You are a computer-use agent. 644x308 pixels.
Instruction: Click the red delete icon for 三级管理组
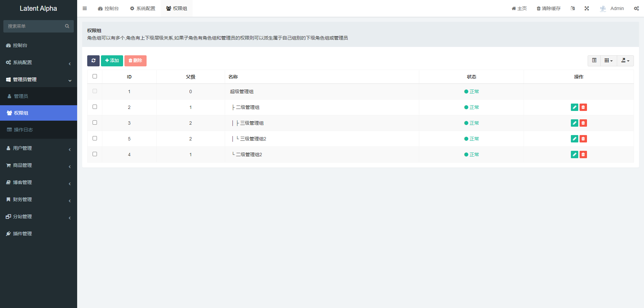click(x=583, y=123)
